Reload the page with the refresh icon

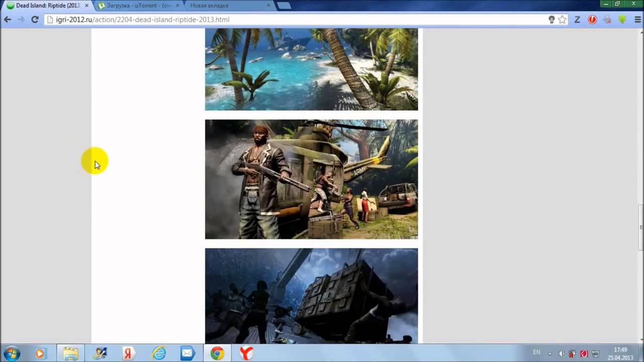[x=35, y=20]
